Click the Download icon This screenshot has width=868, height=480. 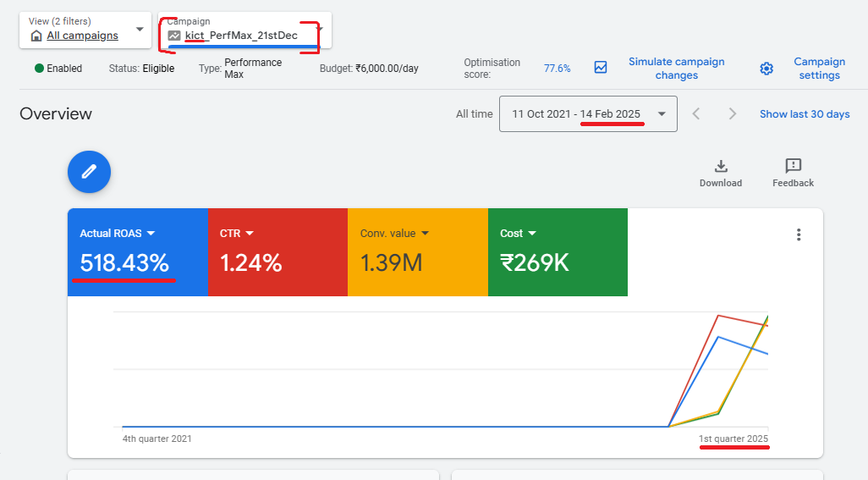click(x=720, y=166)
